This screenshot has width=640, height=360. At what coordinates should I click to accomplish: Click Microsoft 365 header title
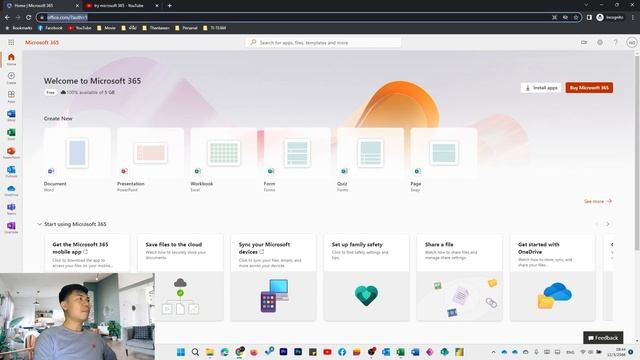point(42,42)
